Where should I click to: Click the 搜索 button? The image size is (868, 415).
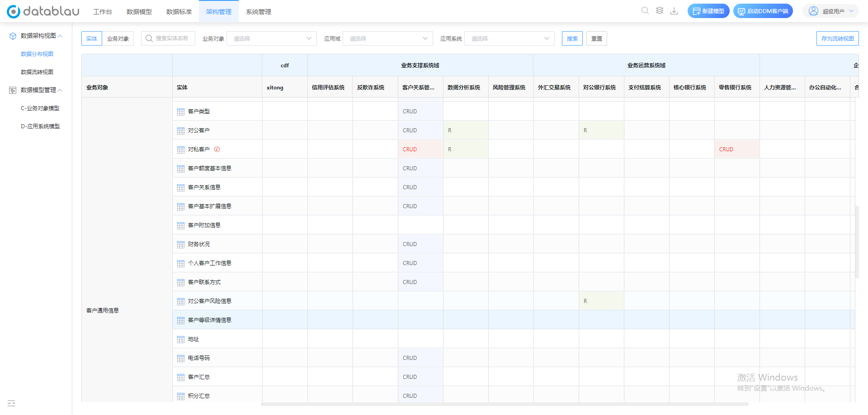pyautogui.click(x=572, y=38)
